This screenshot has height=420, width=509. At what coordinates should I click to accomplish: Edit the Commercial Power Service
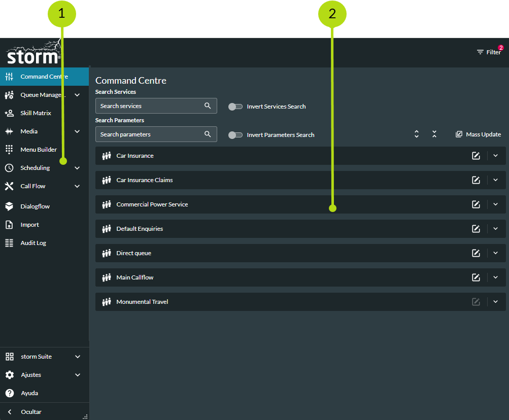pyautogui.click(x=476, y=204)
